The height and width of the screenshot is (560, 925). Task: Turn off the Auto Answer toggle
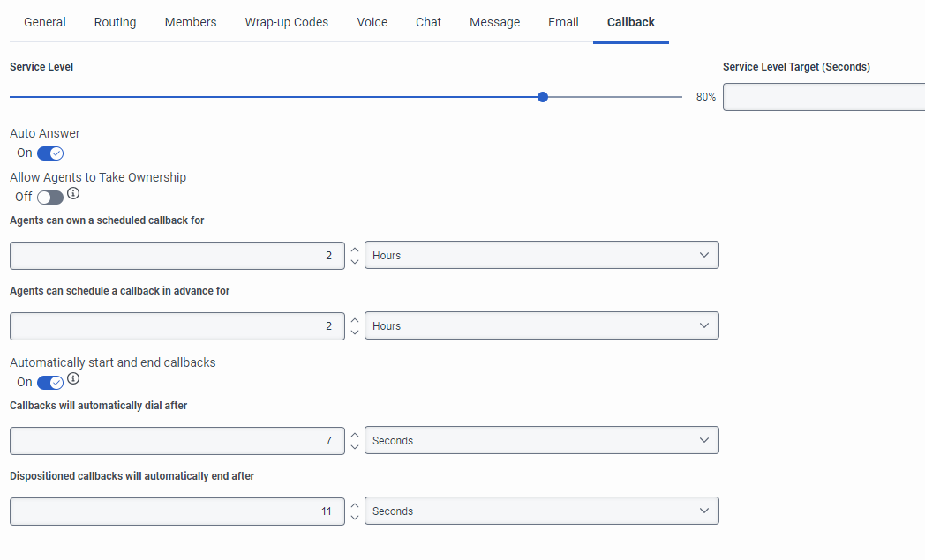coord(50,153)
